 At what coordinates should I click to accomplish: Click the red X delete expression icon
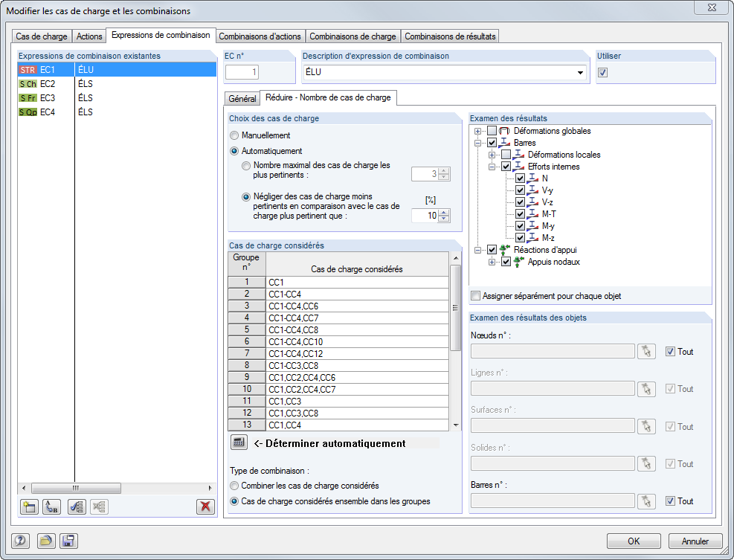tap(205, 506)
